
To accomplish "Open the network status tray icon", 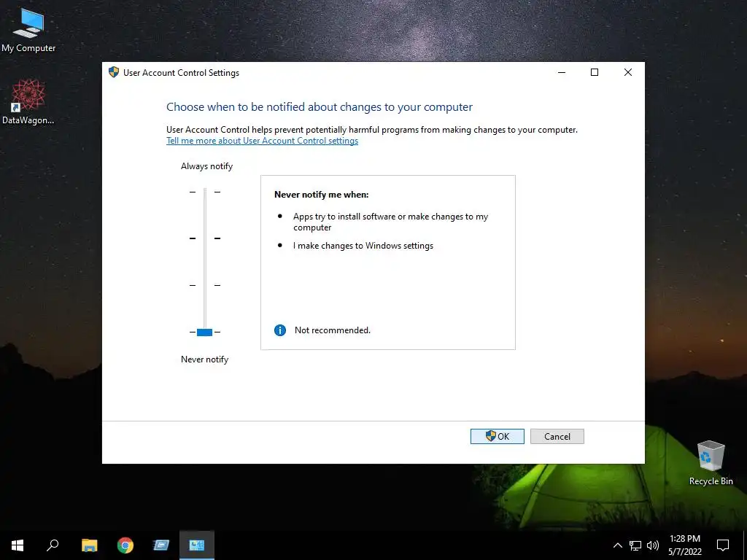I will [635, 545].
